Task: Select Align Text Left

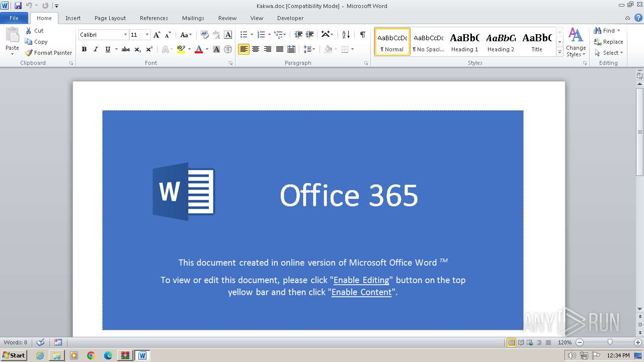Action: coord(244,49)
